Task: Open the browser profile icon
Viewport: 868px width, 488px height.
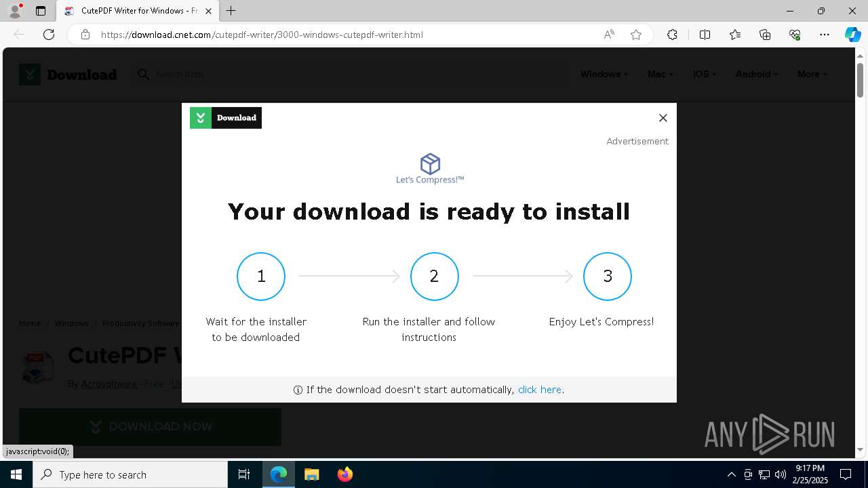Action: 15,11
